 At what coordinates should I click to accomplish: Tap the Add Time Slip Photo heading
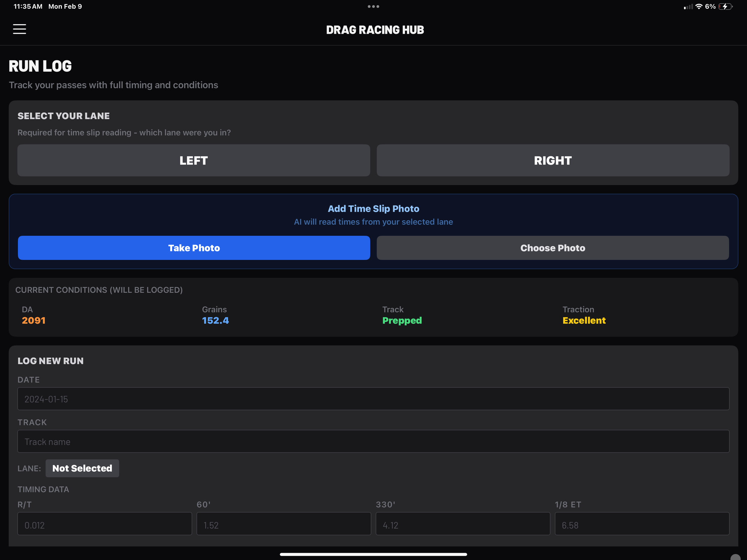(x=373, y=208)
